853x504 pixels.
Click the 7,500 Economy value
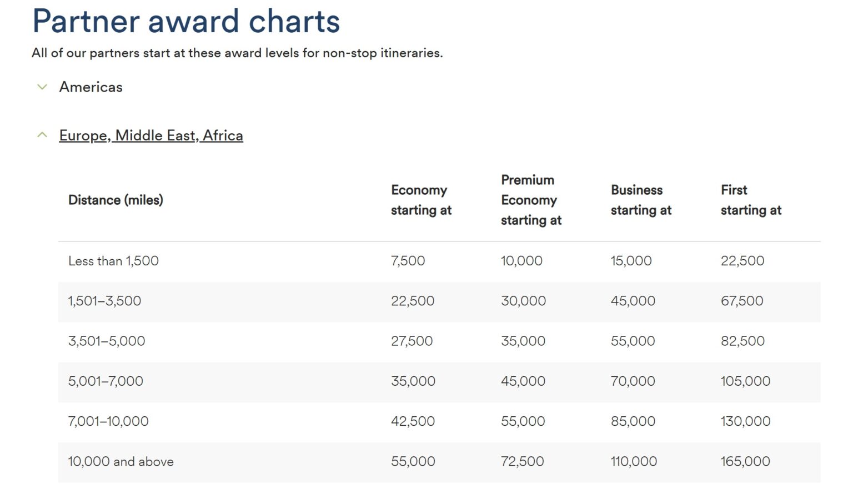tap(408, 261)
